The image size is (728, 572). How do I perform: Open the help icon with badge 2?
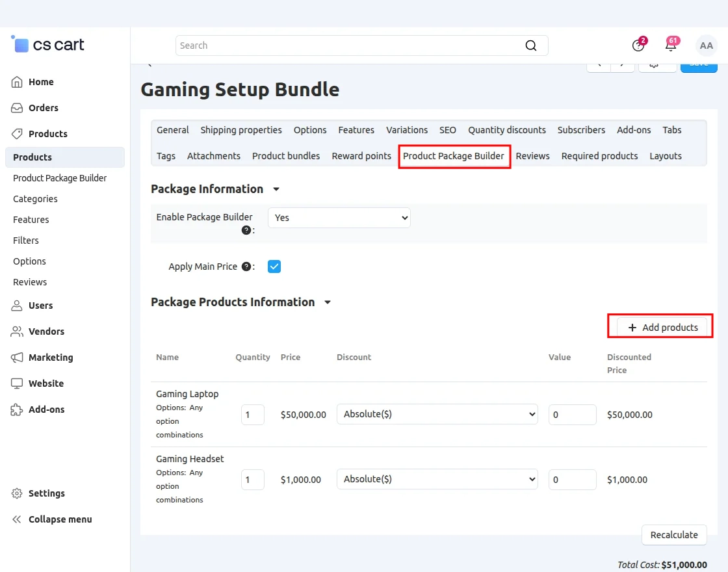coord(638,45)
